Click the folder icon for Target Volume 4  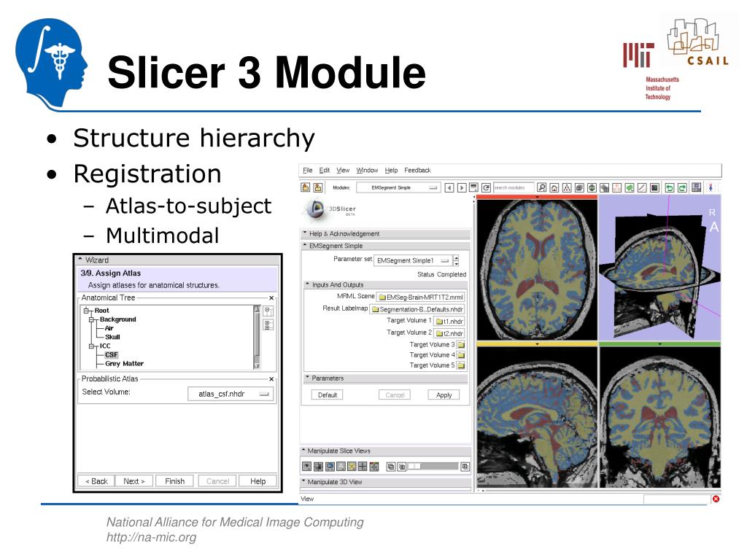(461, 355)
